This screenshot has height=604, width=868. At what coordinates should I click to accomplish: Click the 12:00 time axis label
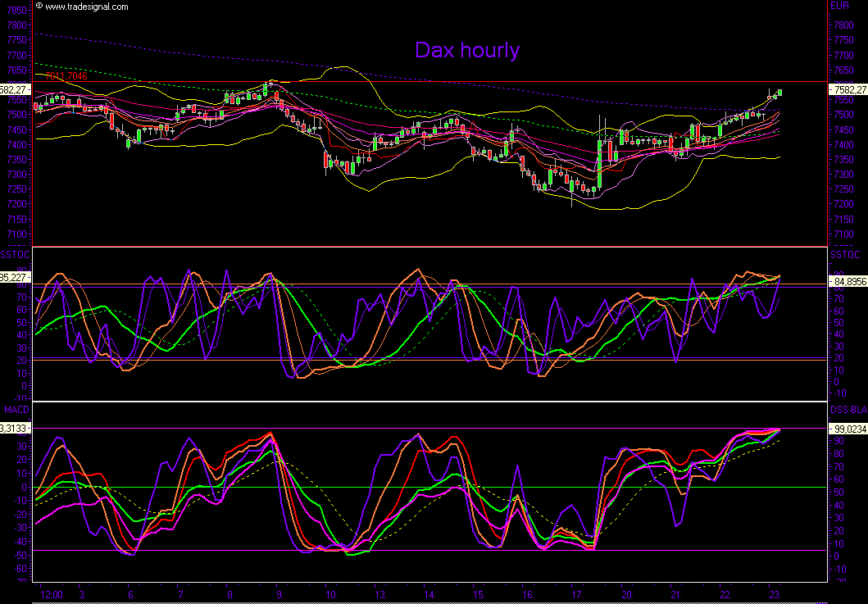coord(52,593)
